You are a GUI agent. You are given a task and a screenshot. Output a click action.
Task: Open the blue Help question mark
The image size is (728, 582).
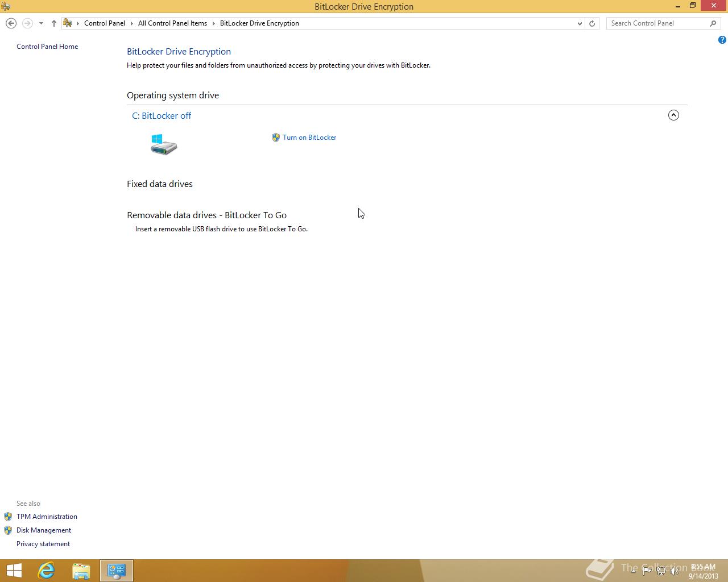tap(722, 40)
